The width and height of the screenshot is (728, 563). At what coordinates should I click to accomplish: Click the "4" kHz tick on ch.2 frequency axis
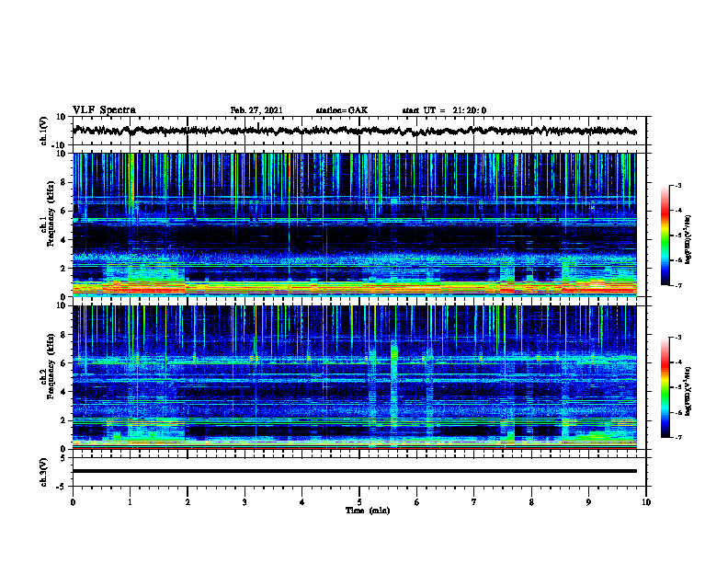63,392
